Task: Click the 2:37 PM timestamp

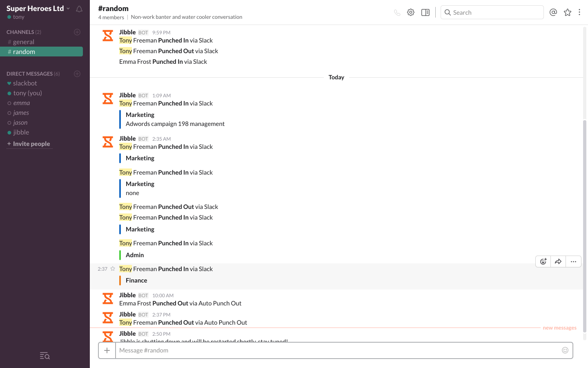Action: 161,315
